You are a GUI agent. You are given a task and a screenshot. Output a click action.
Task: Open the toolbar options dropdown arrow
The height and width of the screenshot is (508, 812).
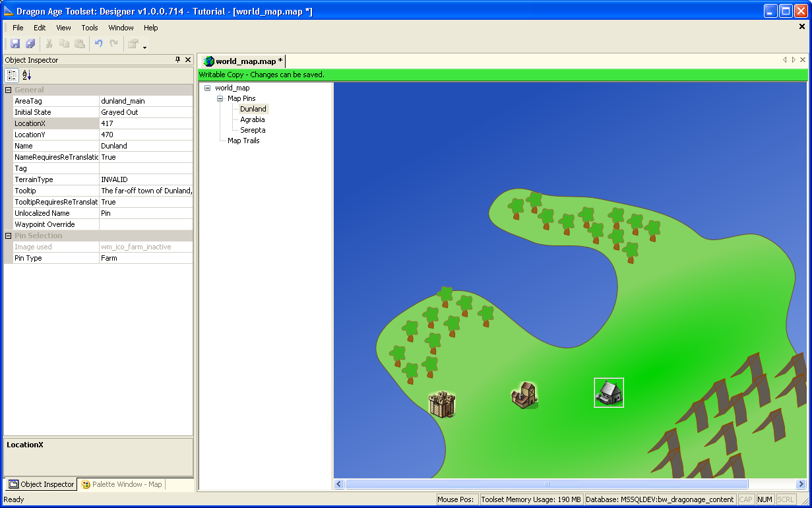pos(144,48)
